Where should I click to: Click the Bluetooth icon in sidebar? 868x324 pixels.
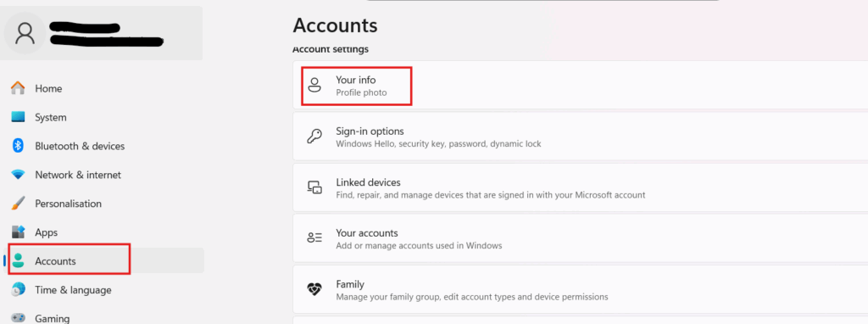pos(19,146)
